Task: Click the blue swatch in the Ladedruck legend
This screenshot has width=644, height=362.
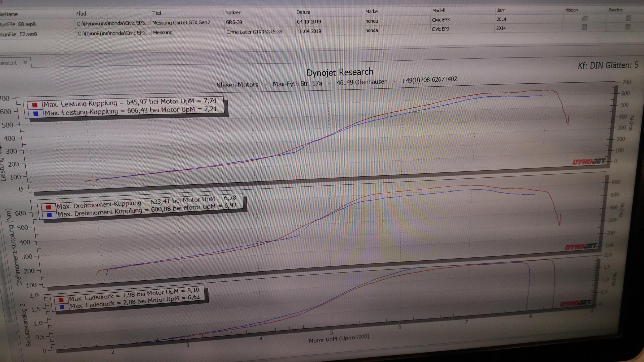Action: coord(62,307)
